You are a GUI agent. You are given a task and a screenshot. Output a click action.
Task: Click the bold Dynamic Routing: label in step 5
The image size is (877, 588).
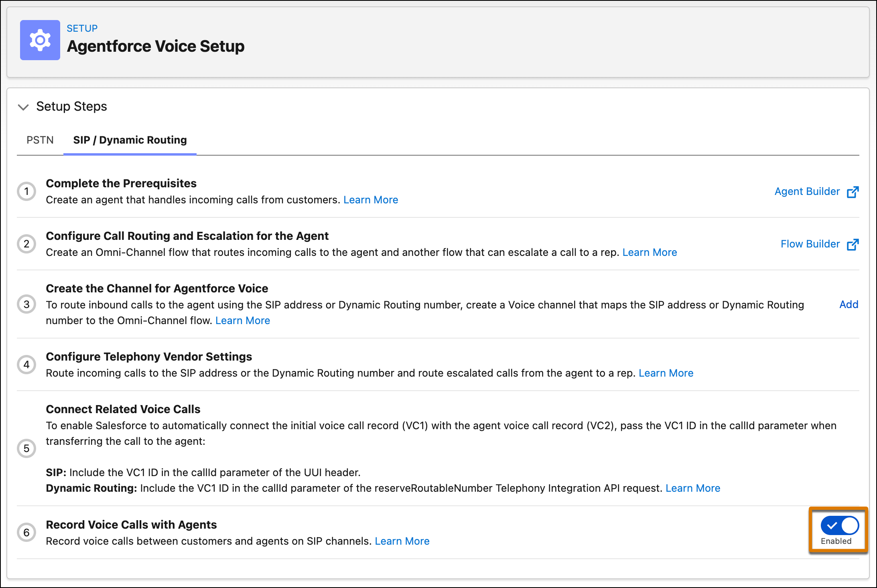click(91, 488)
